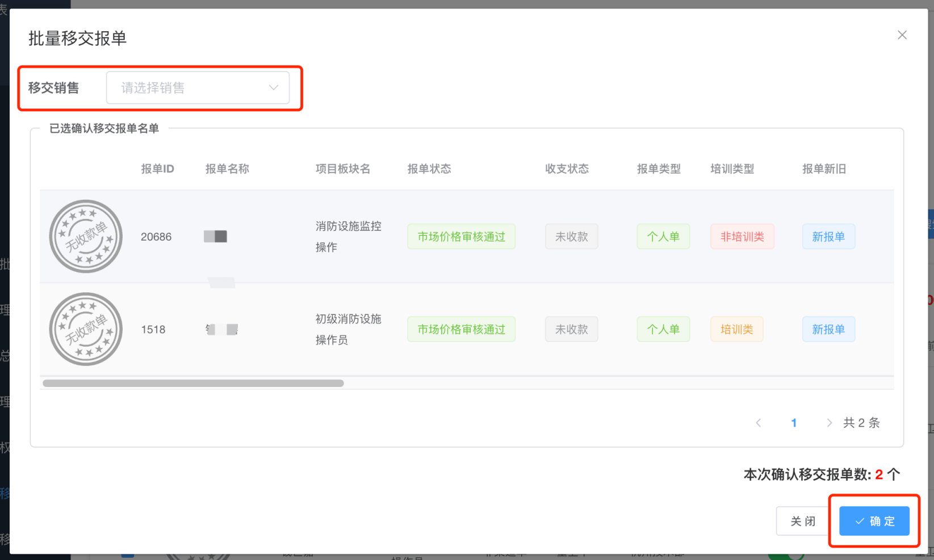Select page 1 in pagination
The width and height of the screenshot is (934, 560).
click(794, 423)
